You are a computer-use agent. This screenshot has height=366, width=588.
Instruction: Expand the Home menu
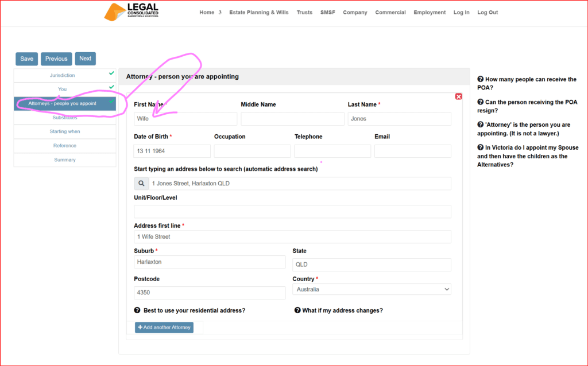210,13
